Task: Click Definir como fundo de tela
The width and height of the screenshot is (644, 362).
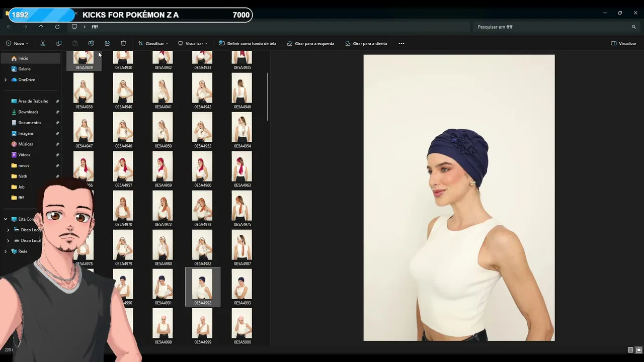Action: coord(248,43)
